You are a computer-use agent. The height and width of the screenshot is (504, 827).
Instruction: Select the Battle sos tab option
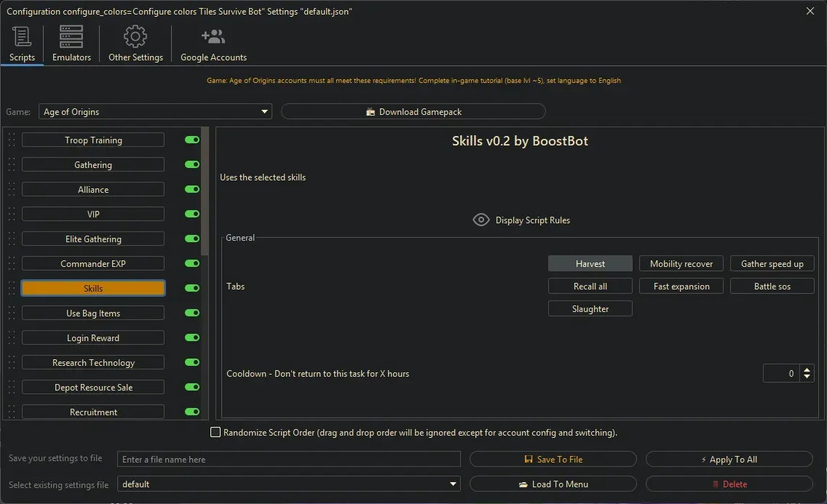pos(772,286)
